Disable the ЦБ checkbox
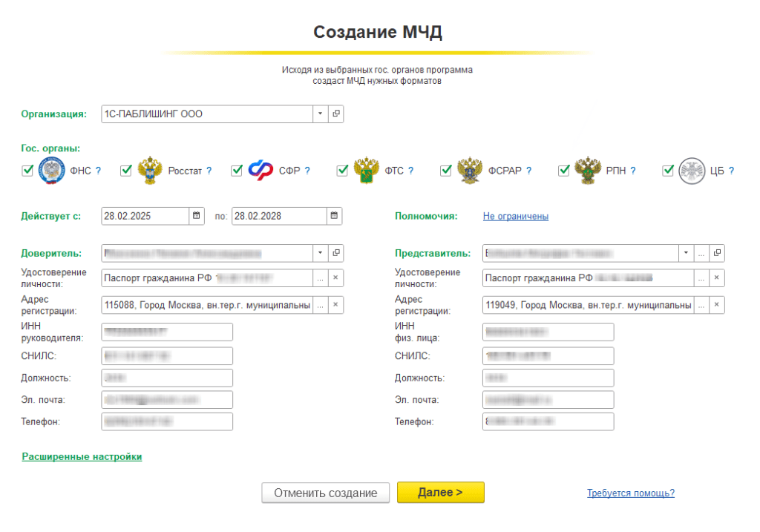Screen dimensions: 760x532 click(x=668, y=171)
